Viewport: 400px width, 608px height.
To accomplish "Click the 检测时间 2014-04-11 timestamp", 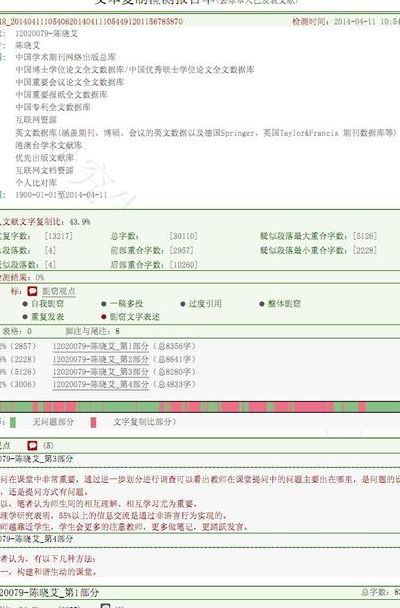I will [346, 21].
